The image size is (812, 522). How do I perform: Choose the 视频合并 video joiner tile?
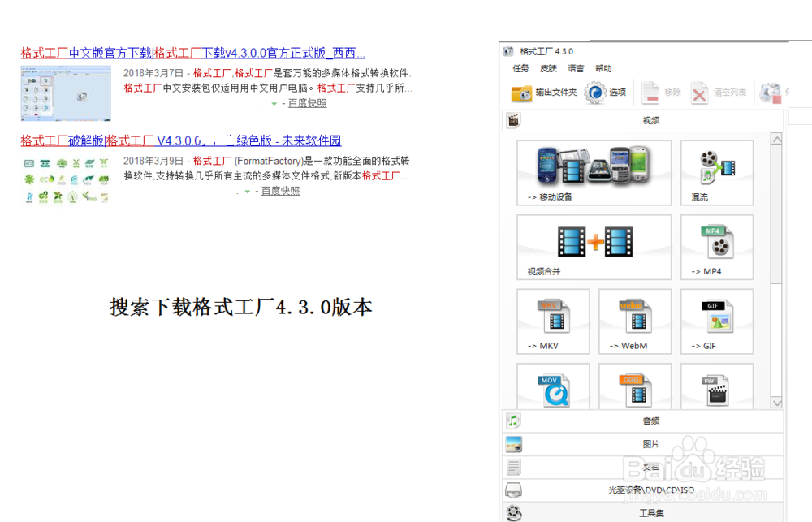(594, 248)
